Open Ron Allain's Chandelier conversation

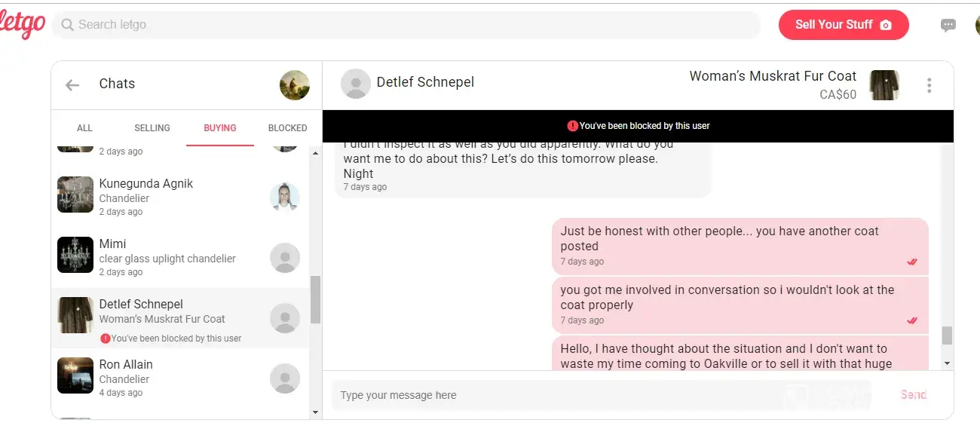click(167, 378)
